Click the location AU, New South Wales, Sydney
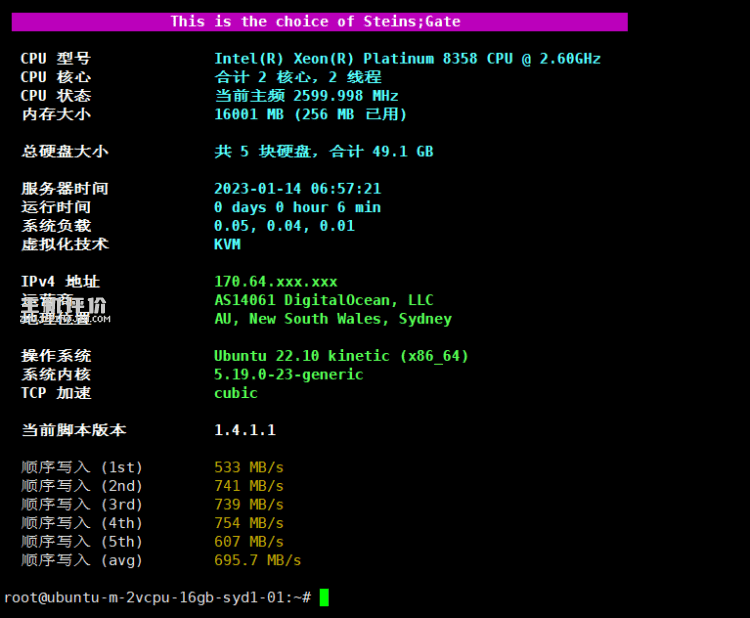 [332, 319]
